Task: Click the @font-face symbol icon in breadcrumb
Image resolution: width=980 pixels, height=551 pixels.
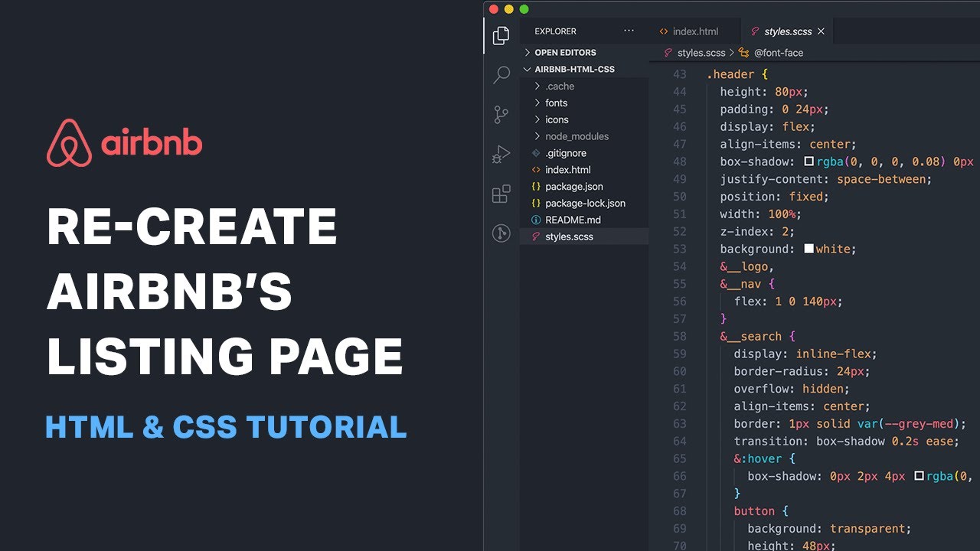Action: [x=744, y=53]
